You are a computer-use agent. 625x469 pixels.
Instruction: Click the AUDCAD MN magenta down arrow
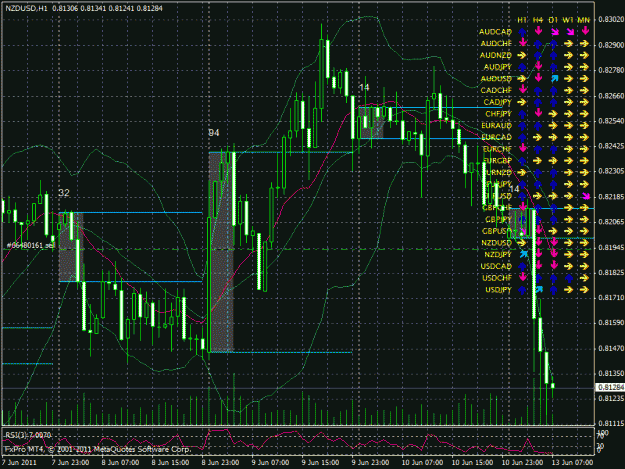click(x=584, y=31)
